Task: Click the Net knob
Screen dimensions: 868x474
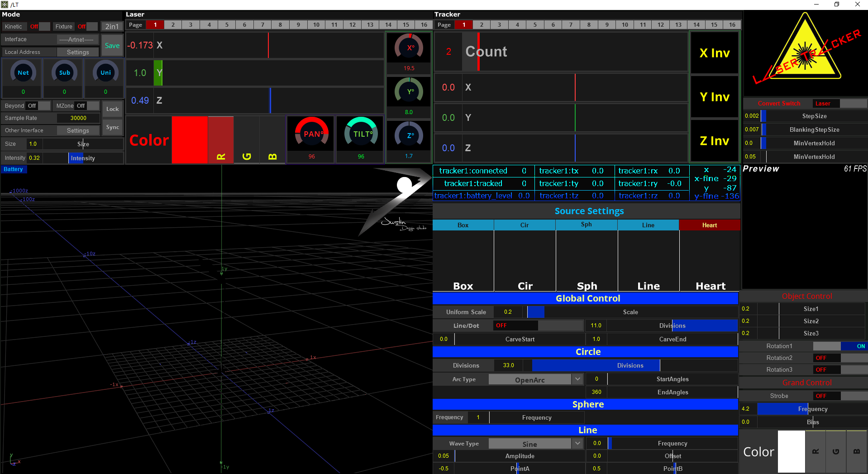Action: pos(23,72)
